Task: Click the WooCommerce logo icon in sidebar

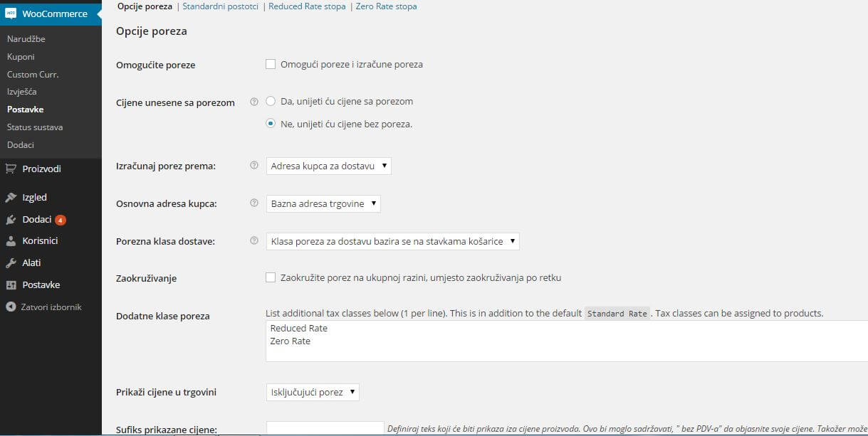Action: 11,14
